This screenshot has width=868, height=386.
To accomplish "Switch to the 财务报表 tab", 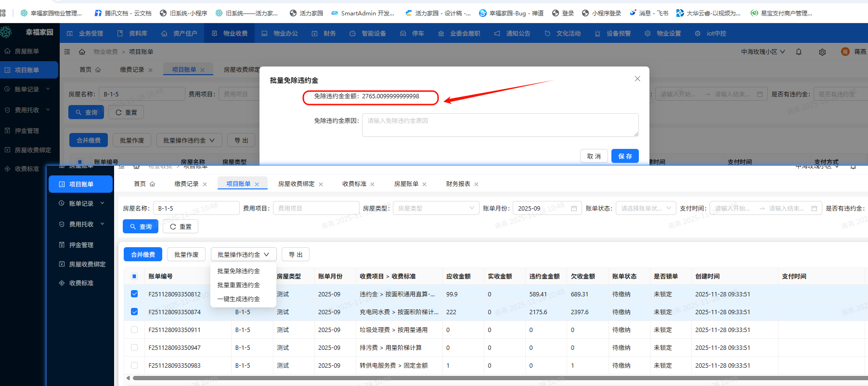I will coord(458,184).
